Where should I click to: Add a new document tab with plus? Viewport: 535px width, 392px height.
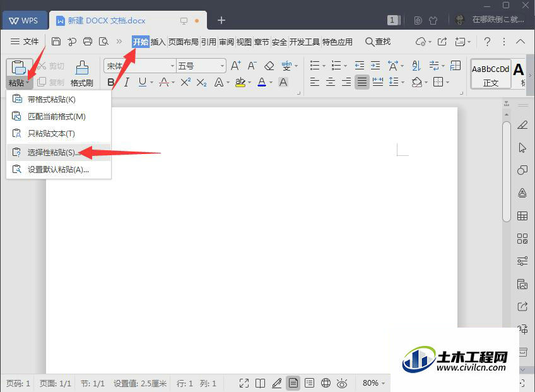coord(221,20)
